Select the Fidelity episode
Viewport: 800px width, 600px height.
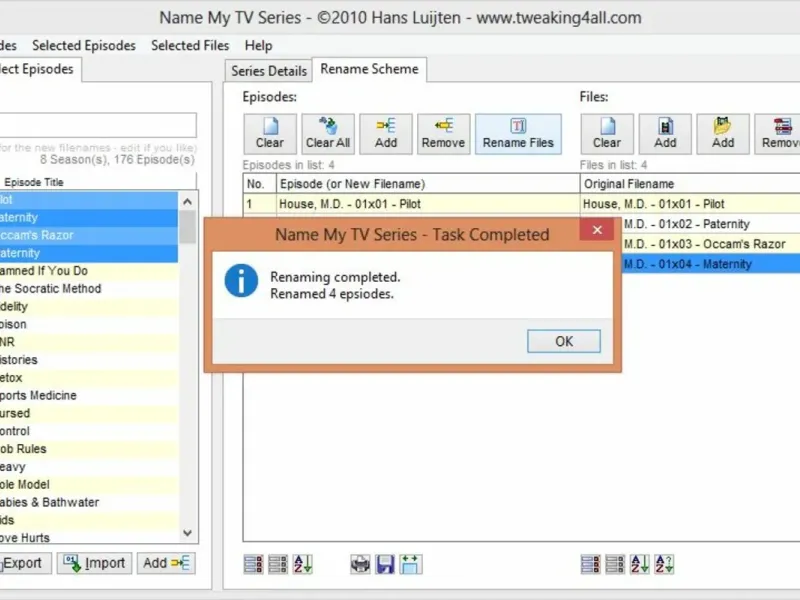tap(89, 307)
